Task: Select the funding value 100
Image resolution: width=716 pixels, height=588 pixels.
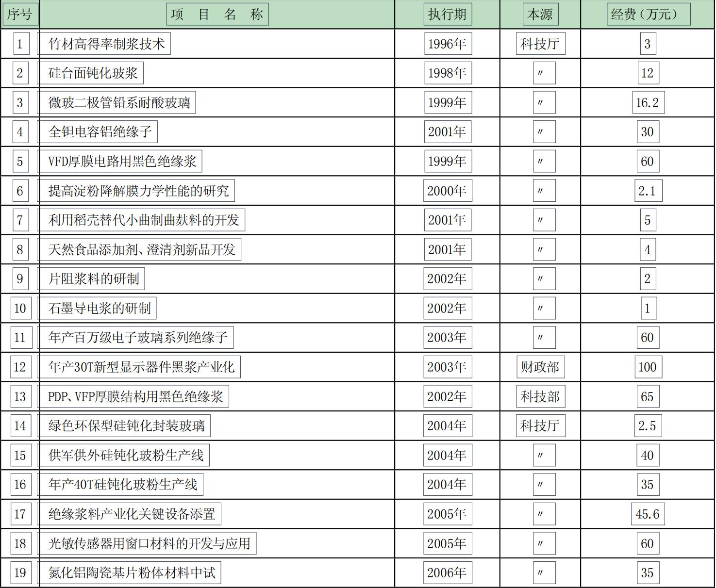Action: (x=648, y=367)
